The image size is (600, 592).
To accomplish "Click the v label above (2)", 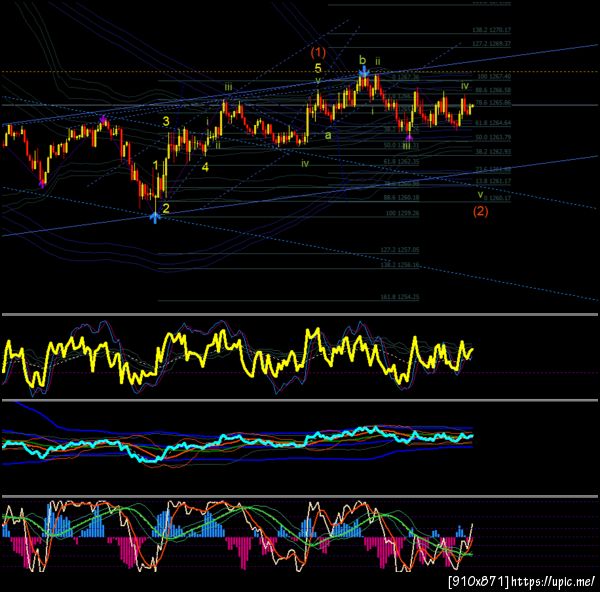I will coord(480,195).
